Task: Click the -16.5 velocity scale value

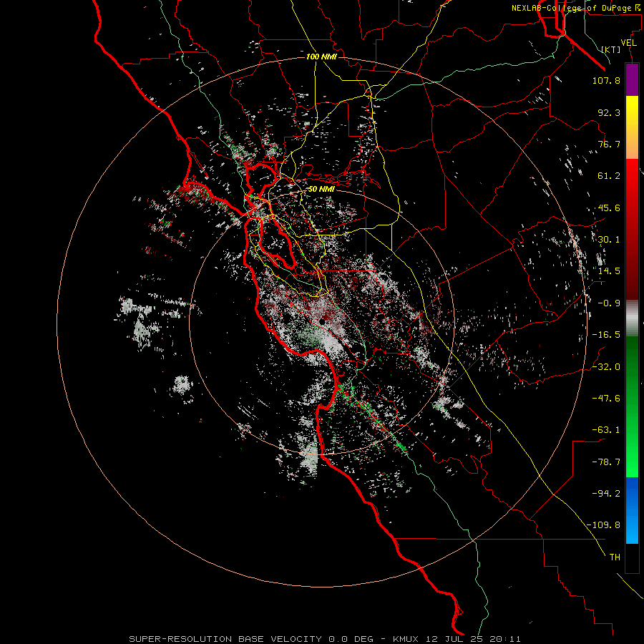Action: tap(606, 335)
